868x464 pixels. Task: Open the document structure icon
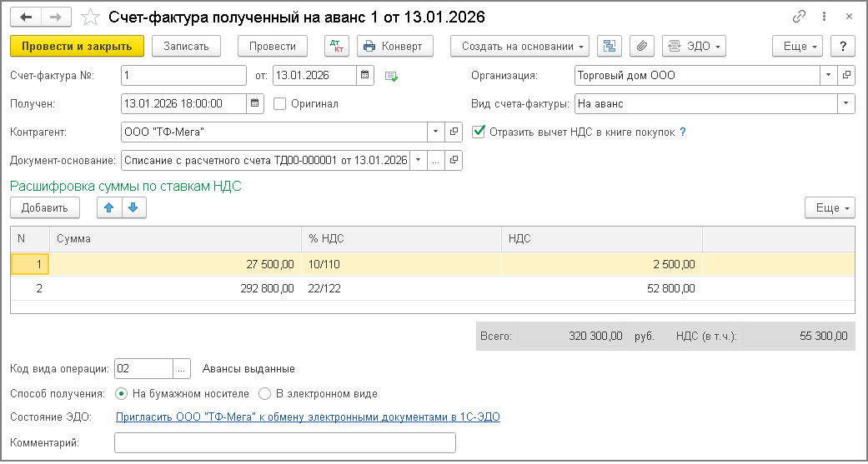click(610, 46)
